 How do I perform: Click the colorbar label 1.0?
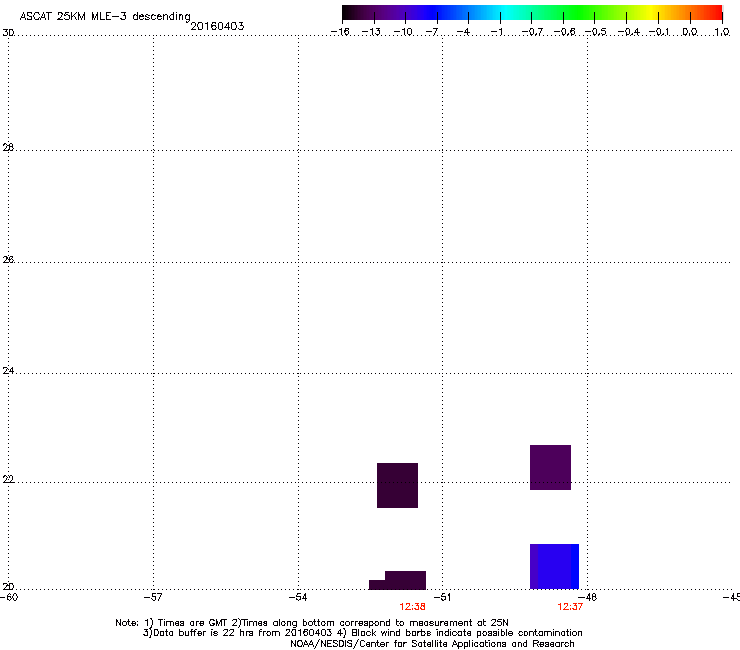pos(722,32)
